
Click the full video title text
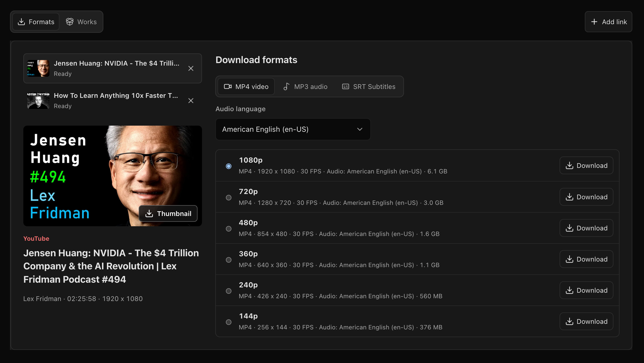pyautogui.click(x=111, y=266)
